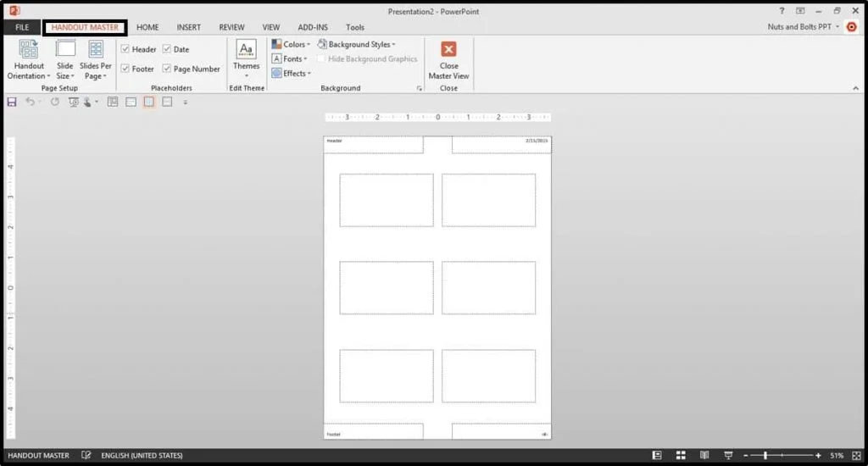Click the last layout icon before customize arrow
Screen dimensions: 868x466
coord(167,102)
